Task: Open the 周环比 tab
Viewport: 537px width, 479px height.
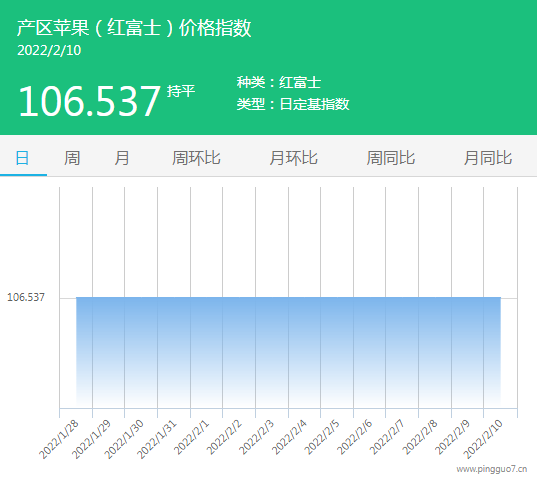Action: coord(196,158)
